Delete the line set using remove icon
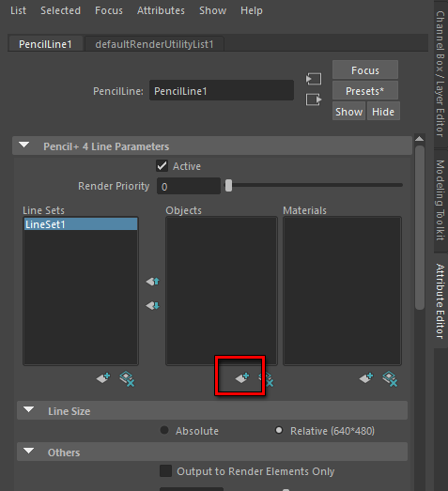Viewport: 448px width, 491px height. coord(127,379)
